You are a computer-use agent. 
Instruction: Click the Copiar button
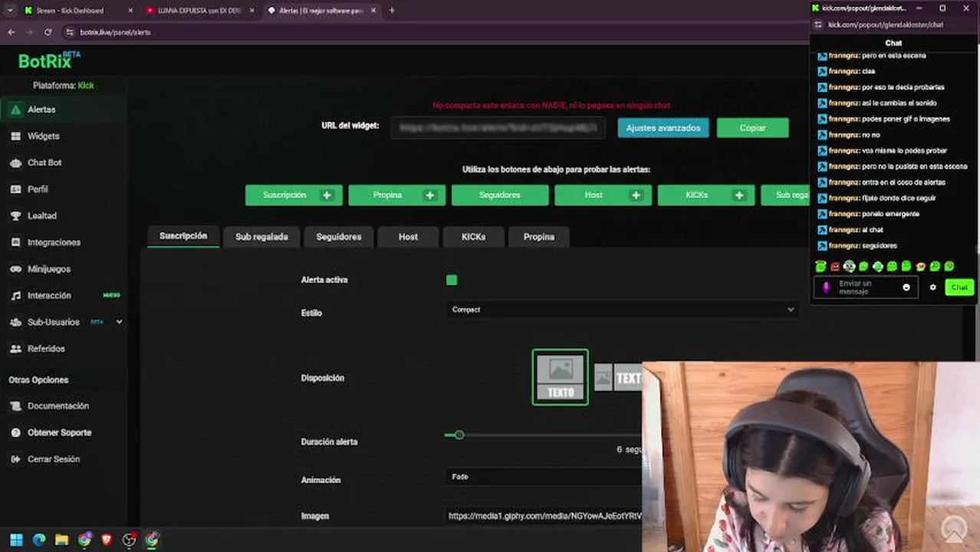753,128
